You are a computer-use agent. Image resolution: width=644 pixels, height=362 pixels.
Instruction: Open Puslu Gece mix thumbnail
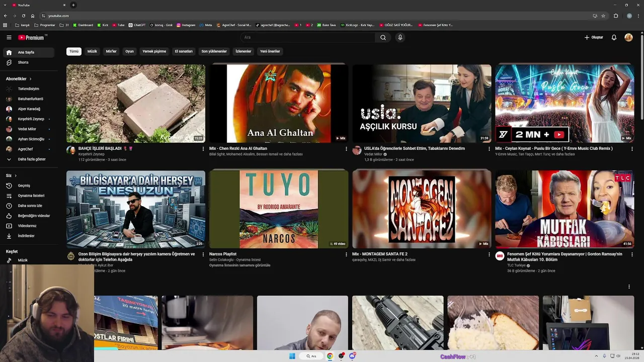565,104
